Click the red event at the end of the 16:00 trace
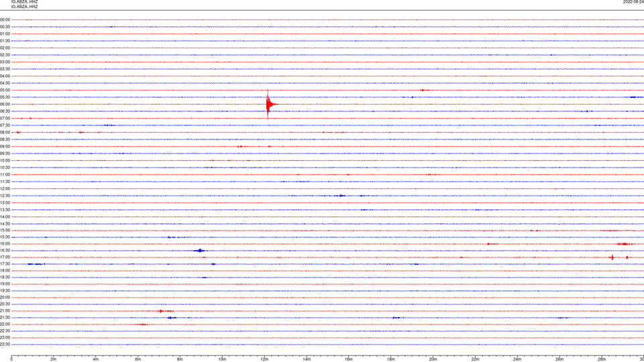Image resolution: width=644 pixels, height=362 pixels. (x=625, y=244)
